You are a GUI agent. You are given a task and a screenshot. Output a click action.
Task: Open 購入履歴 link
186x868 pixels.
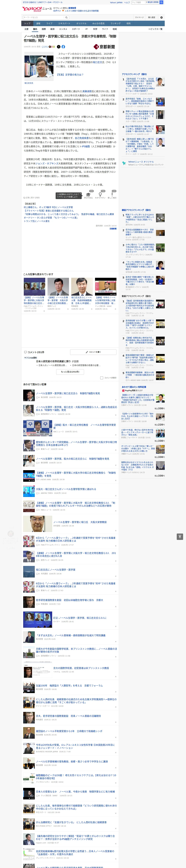[152, 18]
